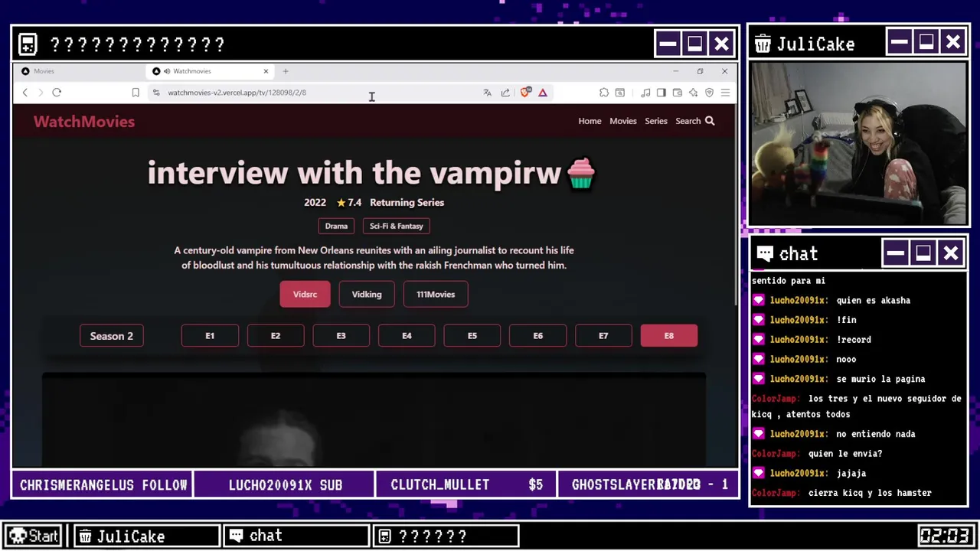Click the JuliCake webcam feed
Image resolution: width=980 pixels, height=551 pixels.
(858, 143)
